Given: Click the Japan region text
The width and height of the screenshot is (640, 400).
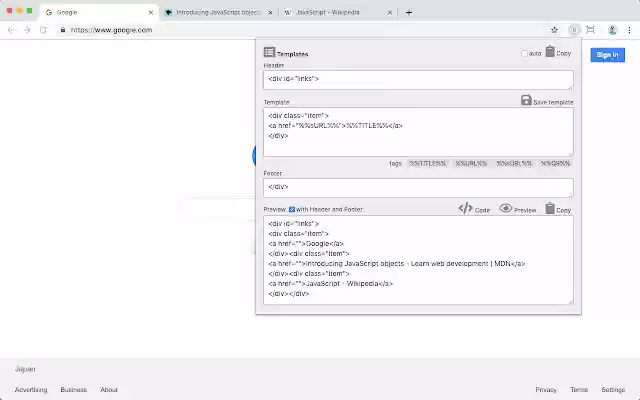Looking at the screenshot, I should pyautogui.click(x=25, y=369).
